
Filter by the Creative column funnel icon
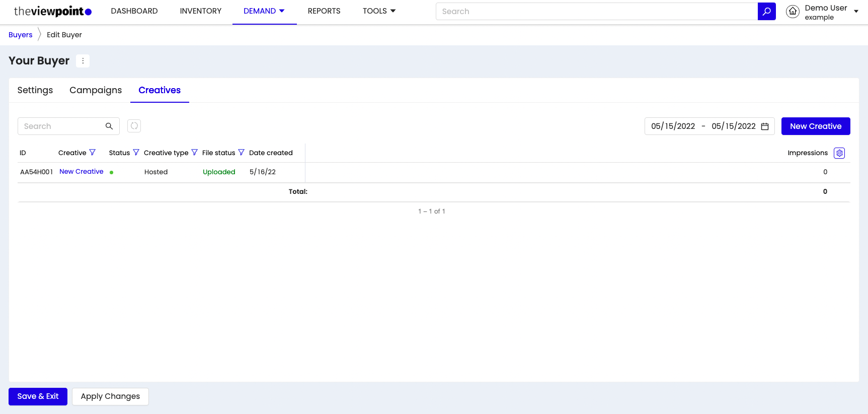coord(92,153)
